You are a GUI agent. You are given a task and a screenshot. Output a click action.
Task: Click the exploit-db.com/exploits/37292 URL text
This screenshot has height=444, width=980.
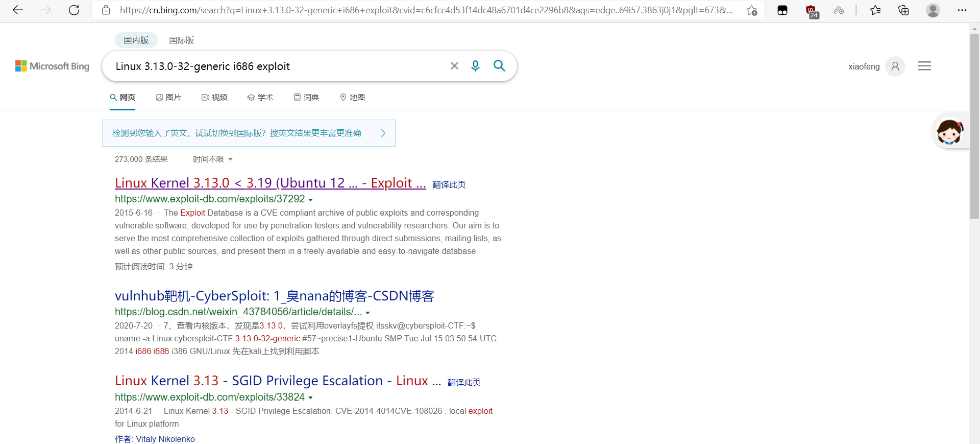[210, 199]
